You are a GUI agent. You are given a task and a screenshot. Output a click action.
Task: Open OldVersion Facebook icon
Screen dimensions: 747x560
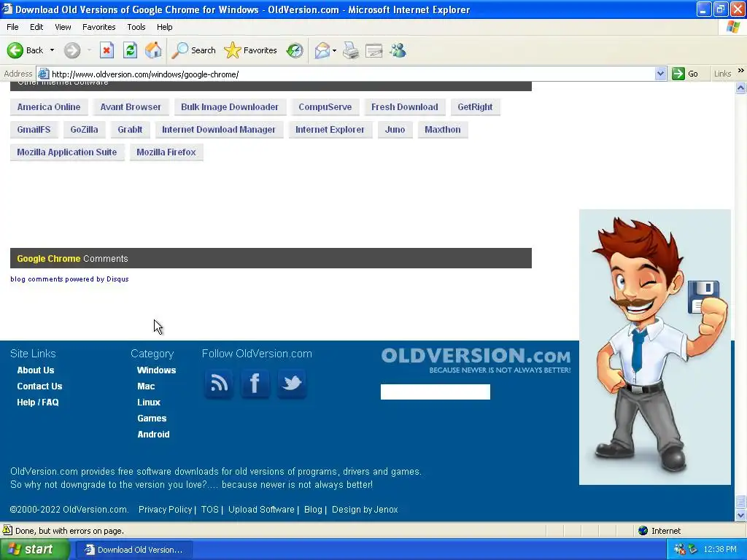tap(255, 384)
